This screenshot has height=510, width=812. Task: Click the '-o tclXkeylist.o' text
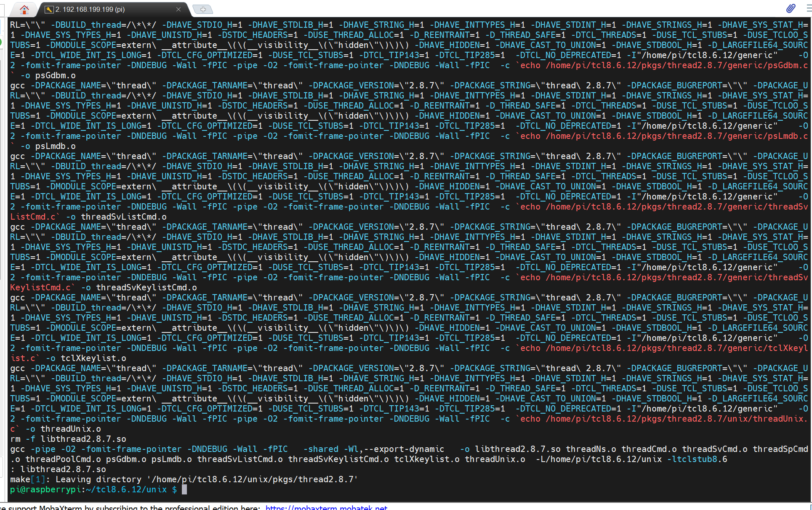(x=86, y=358)
